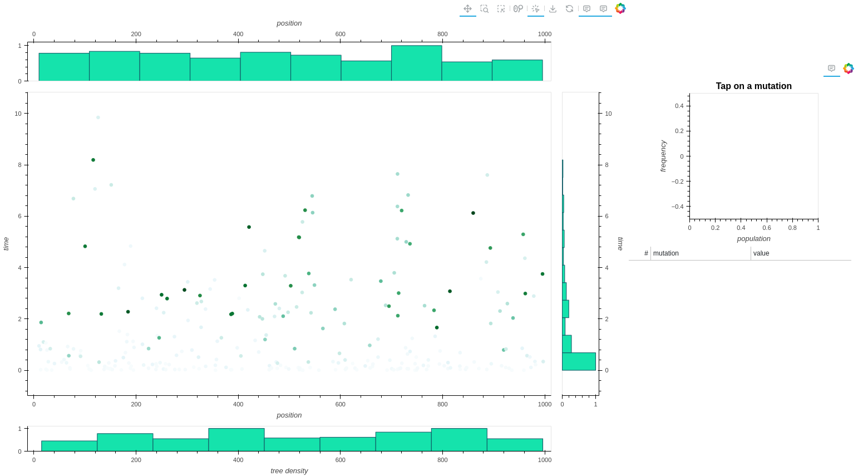Tap the mutation point near position 995, time 3.7

pos(542,274)
